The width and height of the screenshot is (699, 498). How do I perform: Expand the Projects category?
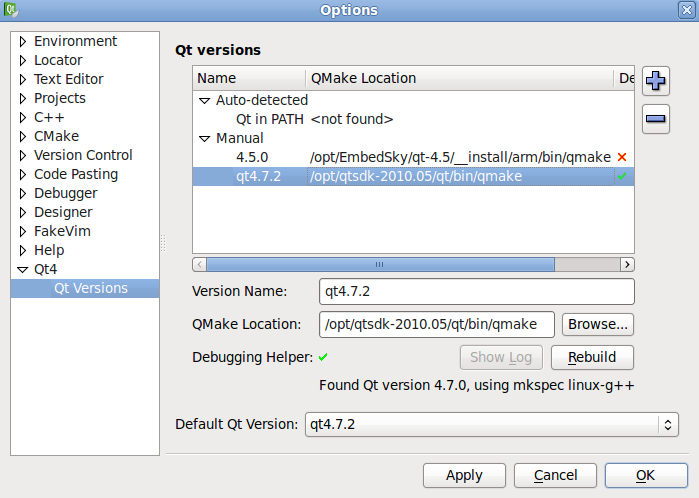(23, 99)
